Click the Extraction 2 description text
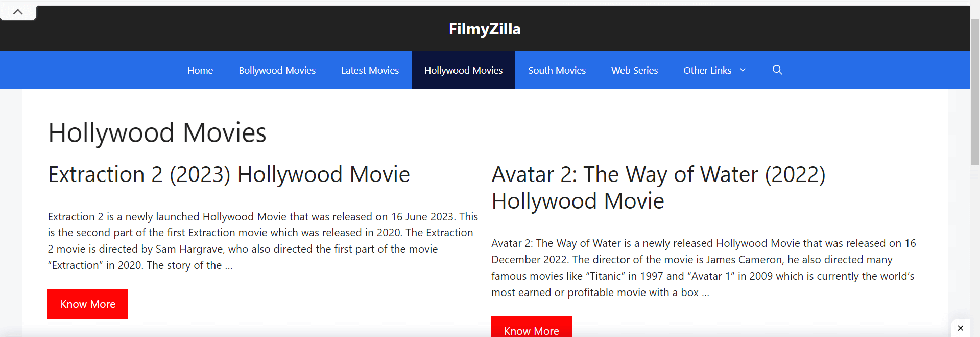The image size is (980, 337). [x=262, y=240]
